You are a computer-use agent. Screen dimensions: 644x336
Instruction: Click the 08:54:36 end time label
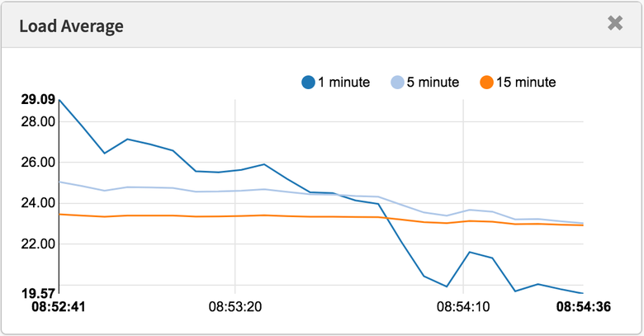point(584,308)
